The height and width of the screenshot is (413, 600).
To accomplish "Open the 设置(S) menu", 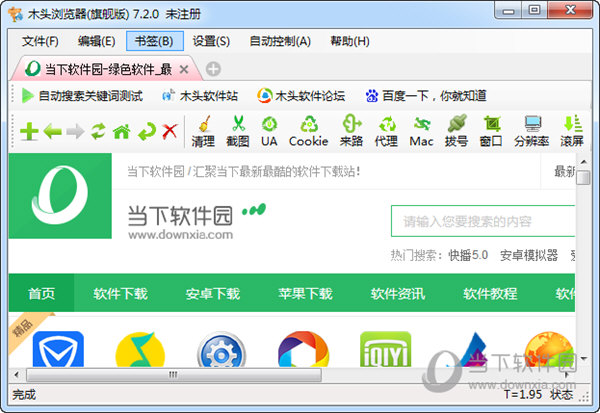I will point(211,41).
